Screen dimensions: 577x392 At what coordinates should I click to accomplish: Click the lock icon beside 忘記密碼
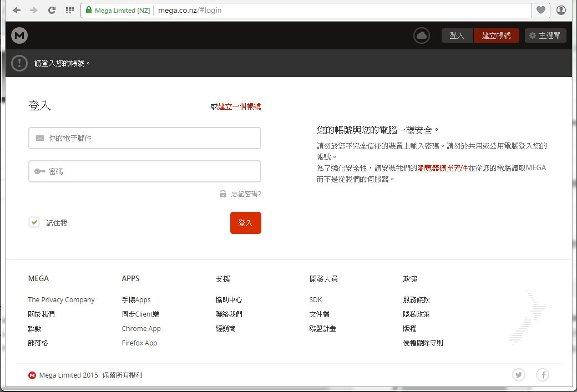click(x=223, y=194)
